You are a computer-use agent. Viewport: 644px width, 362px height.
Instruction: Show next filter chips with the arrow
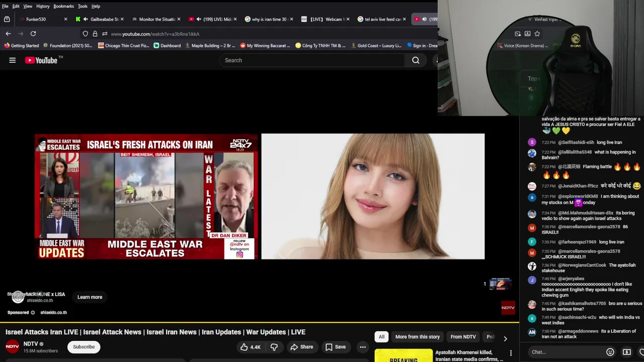pyautogui.click(x=505, y=338)
